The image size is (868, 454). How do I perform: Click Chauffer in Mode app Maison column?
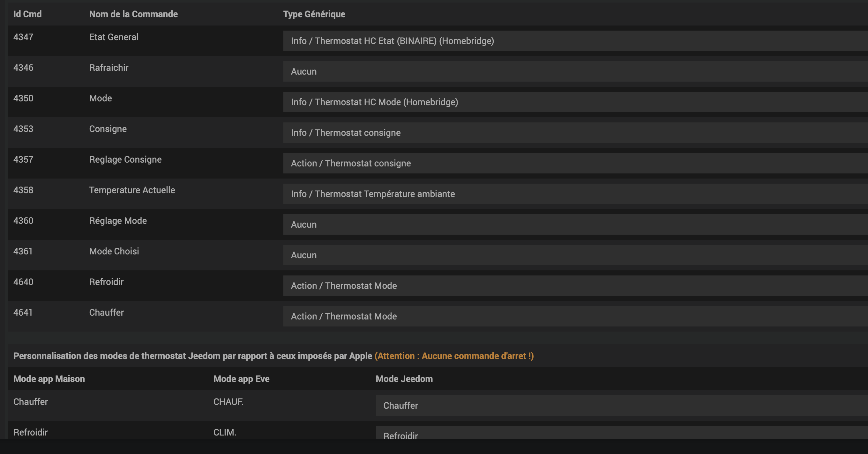pos(31,402)
